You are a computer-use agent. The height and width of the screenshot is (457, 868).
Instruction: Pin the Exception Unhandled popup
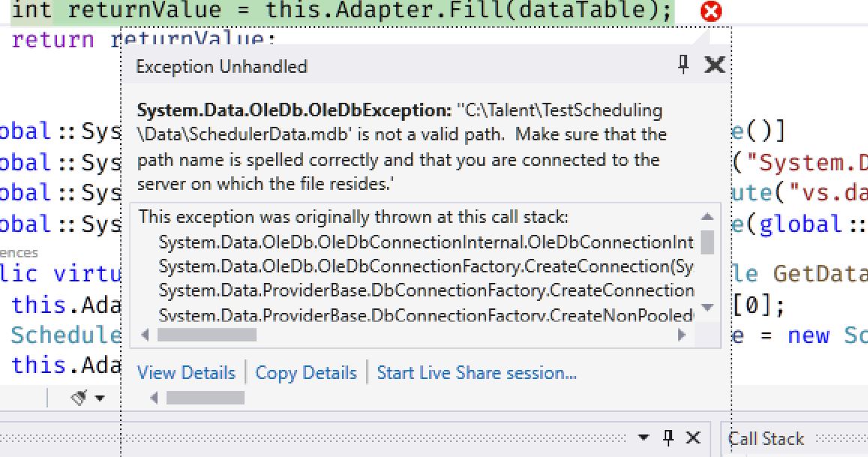coord(683,65)
